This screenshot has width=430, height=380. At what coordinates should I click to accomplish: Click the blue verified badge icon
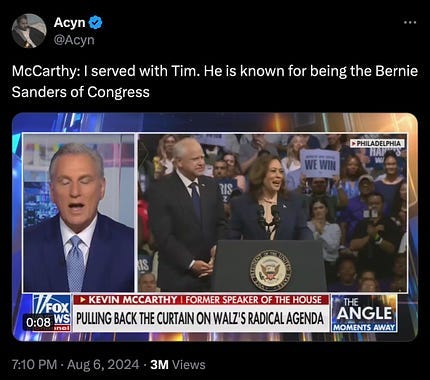pyautogui.click(x=95, y=22)
